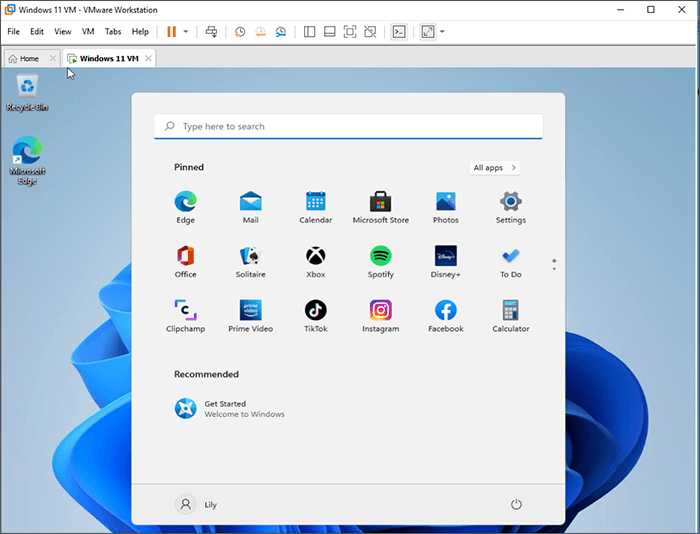Viewport: 700px width, 534px height.
Task: Open the Get Started recommendation
Action: click(230, 408)
